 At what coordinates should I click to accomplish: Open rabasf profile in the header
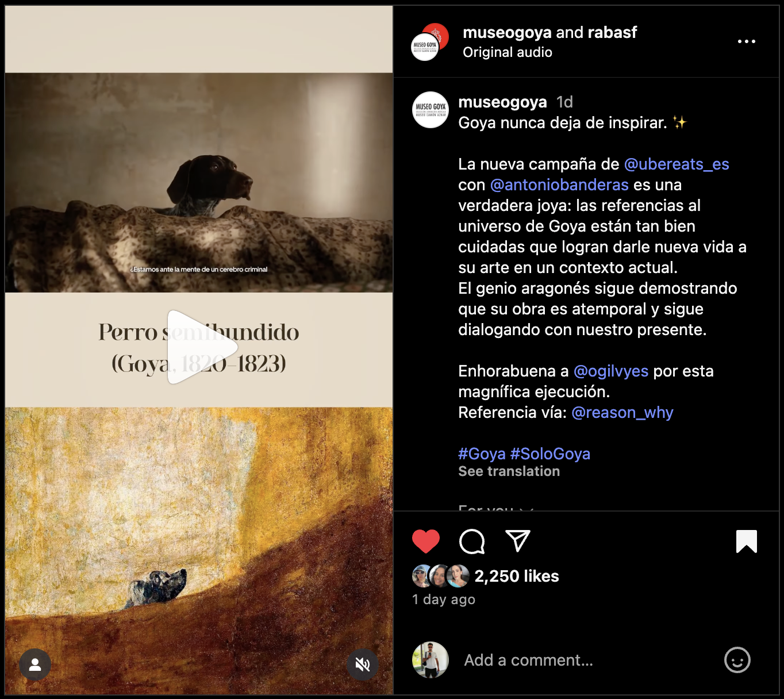[x=612, y=32]
